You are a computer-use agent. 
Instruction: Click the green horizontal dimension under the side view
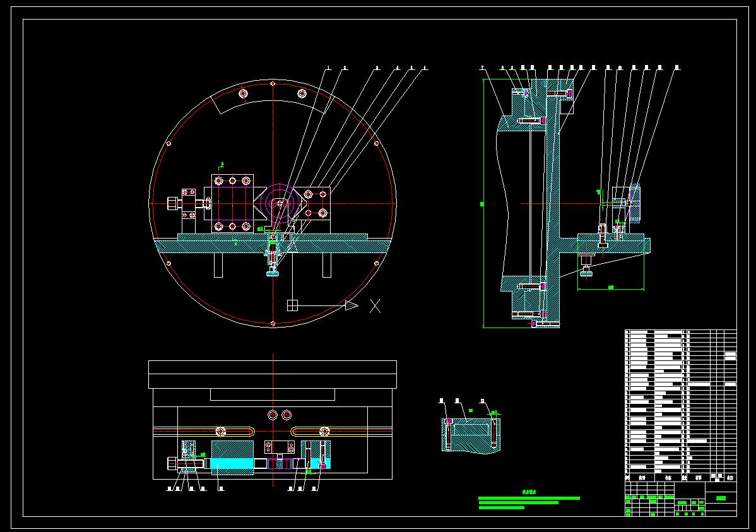(610, 289)
